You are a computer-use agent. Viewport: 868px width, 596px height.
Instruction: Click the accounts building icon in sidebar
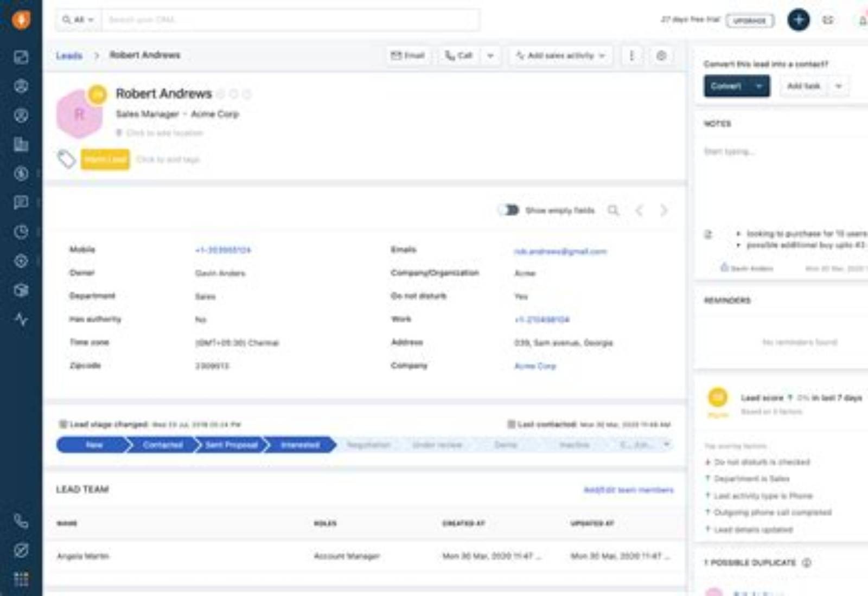(21, 144)
